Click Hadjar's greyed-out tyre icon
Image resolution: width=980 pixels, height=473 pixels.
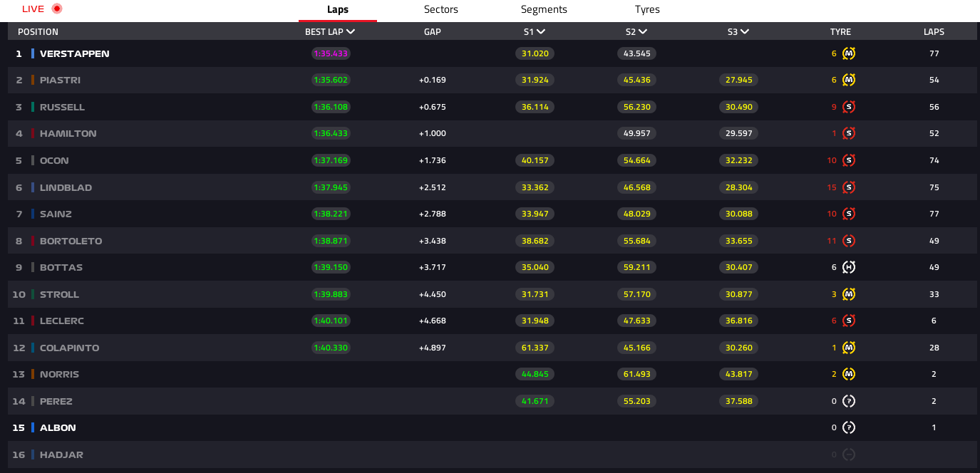coord(848,454)
